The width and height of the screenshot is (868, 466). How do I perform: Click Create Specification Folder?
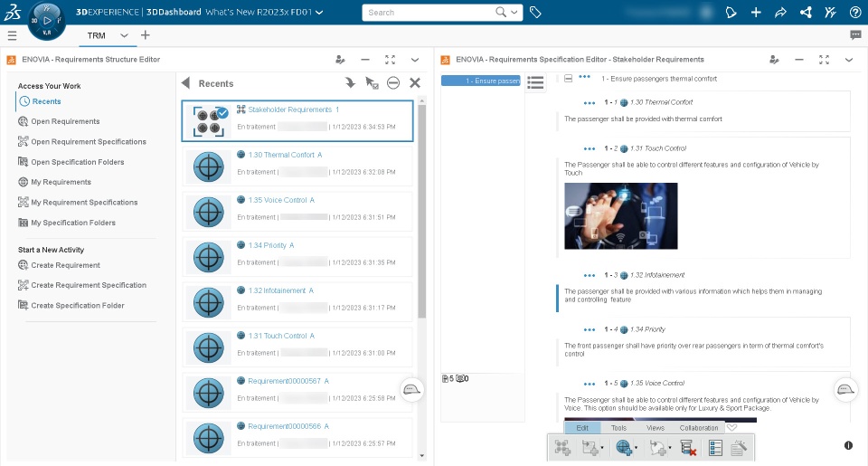(78, 305)
